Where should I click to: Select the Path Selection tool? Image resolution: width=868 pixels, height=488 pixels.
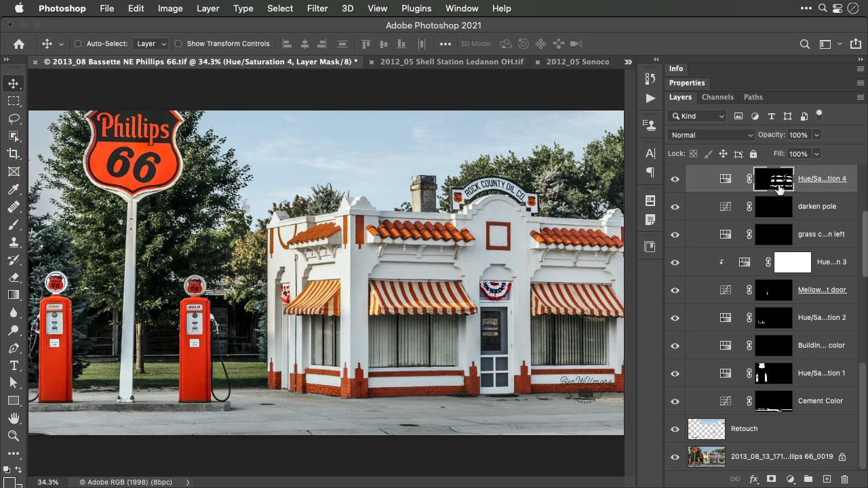14,383
